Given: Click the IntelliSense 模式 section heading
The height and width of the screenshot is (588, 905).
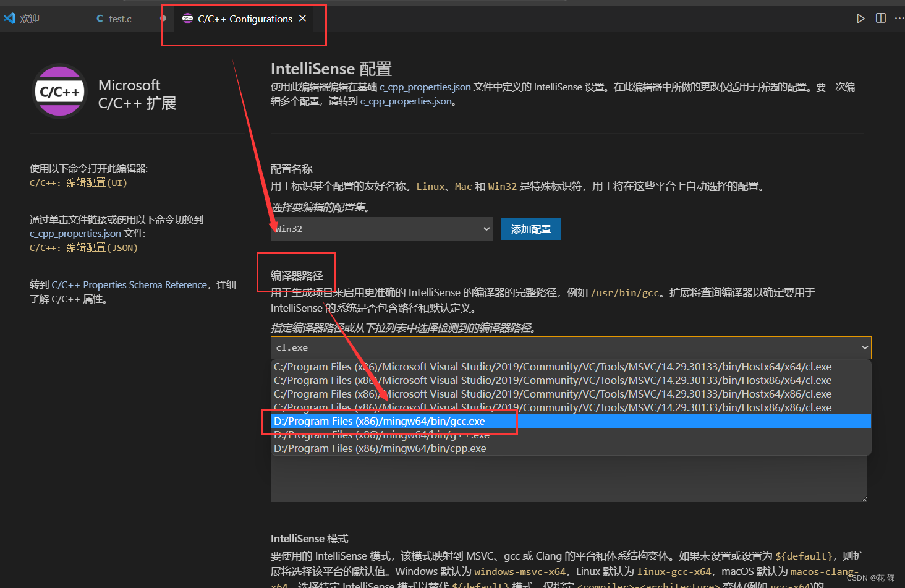Looking at the screenshot, I should pos(310,539).
